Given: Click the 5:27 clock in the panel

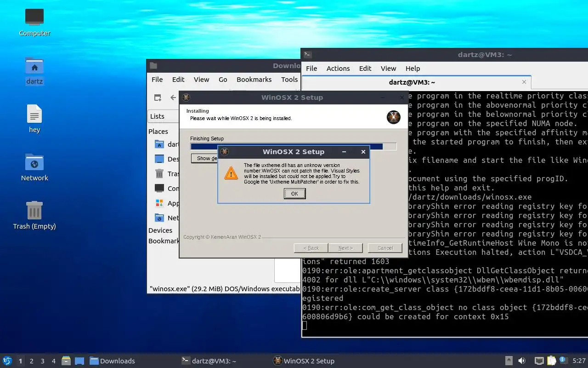Looking at the screenshot, I should click(579, 361).
